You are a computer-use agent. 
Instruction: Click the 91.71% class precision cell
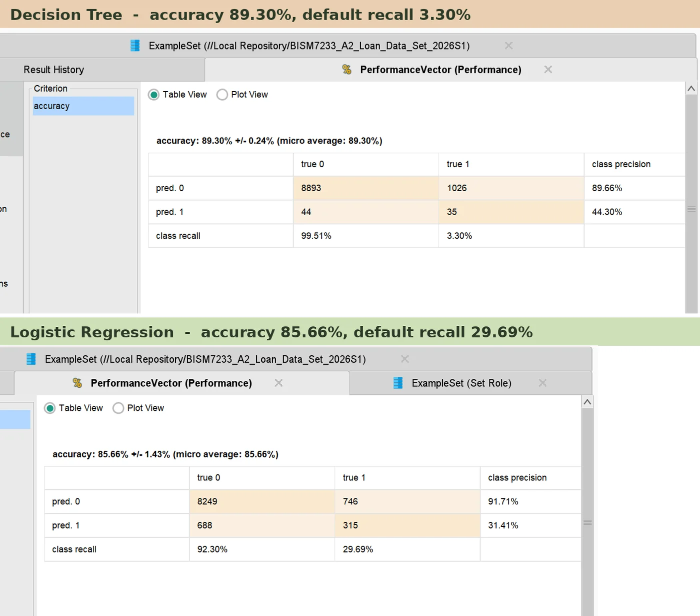click(x=530, y=501)
